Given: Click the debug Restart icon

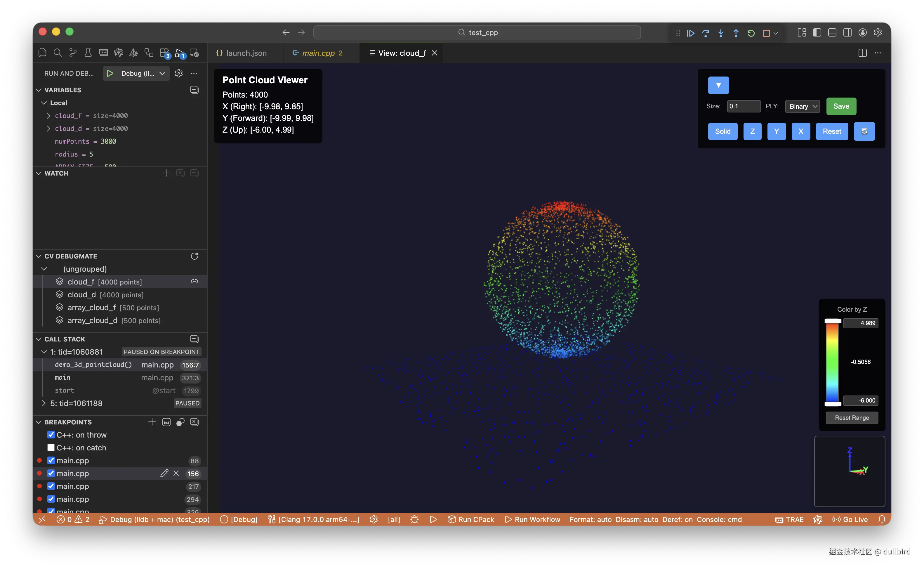Looking at the screenshot, I should click(751, 33).
